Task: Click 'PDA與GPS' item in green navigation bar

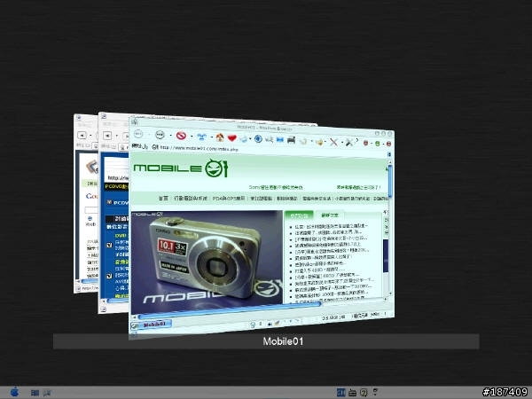Action: (229, 198)
